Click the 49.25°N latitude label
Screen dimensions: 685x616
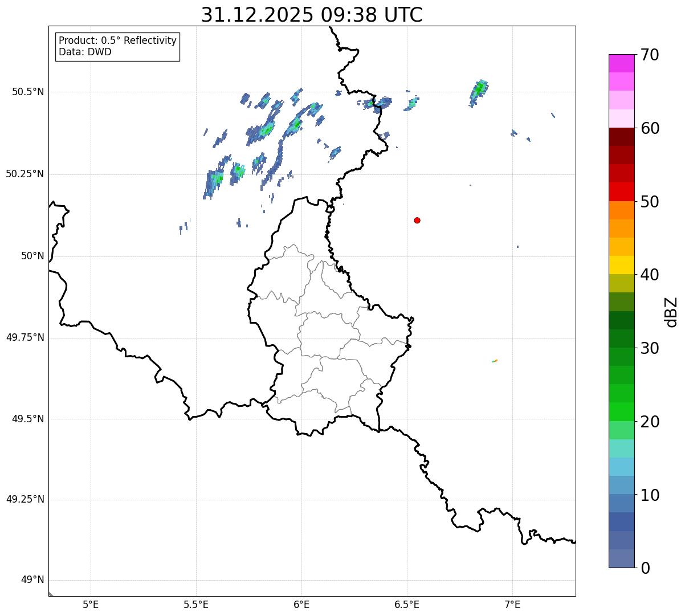click(x=25, y=499)
